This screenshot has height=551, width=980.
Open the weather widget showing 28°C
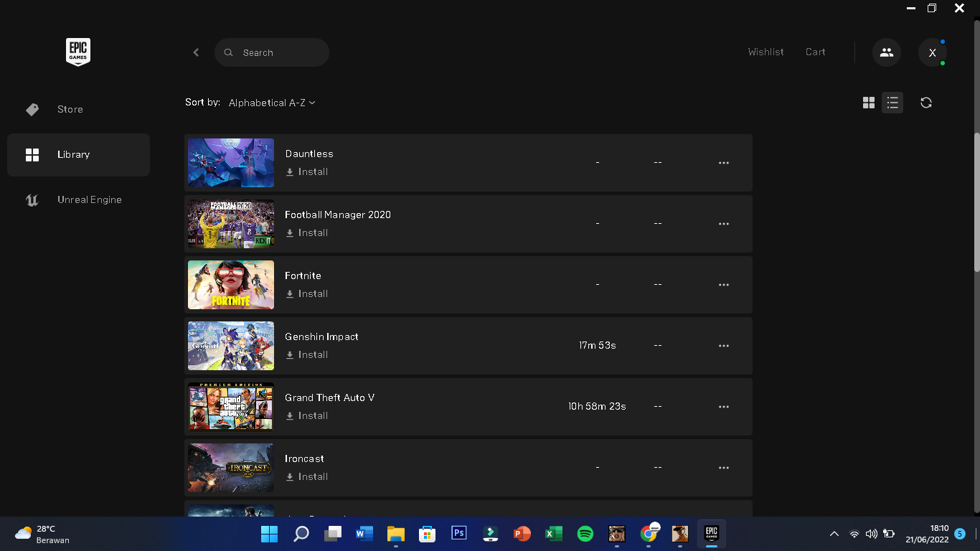click(43, 534)
